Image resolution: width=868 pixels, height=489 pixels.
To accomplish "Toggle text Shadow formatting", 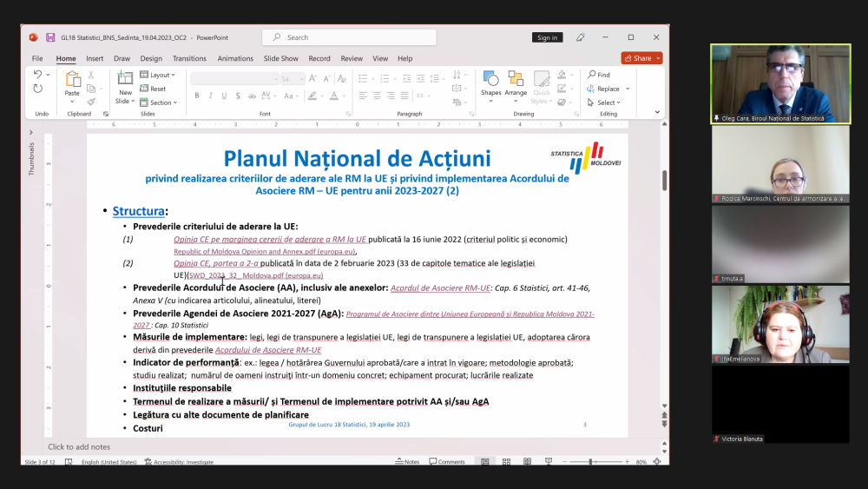I will pos(238,96).
